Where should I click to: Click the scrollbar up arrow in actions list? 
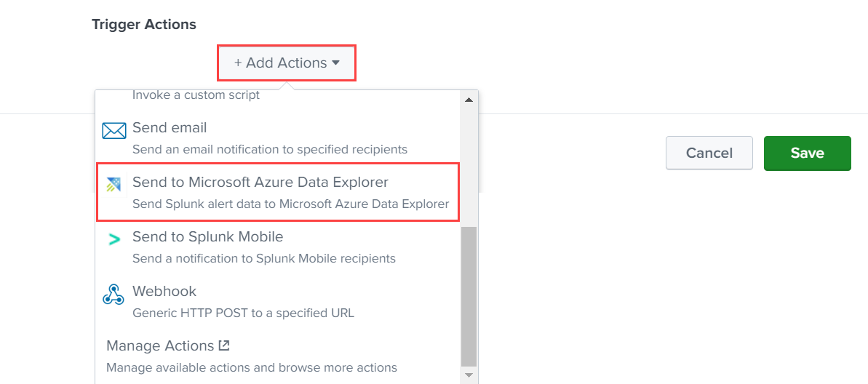point(469,100)
